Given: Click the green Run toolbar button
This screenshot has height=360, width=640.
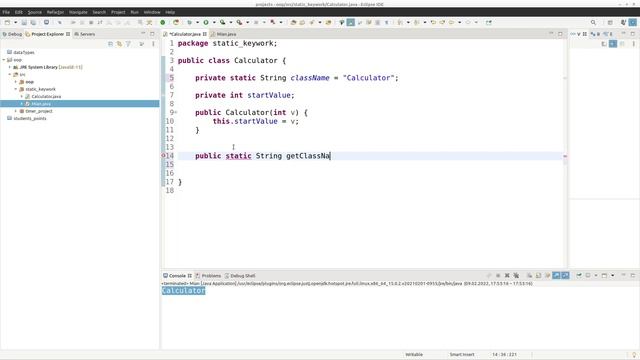Looking at the screenshot, I should tap(206, 22).
